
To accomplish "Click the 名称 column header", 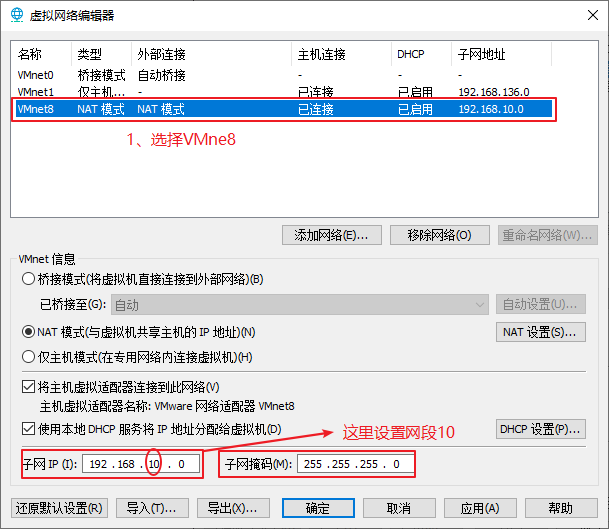I will [43, 54].
